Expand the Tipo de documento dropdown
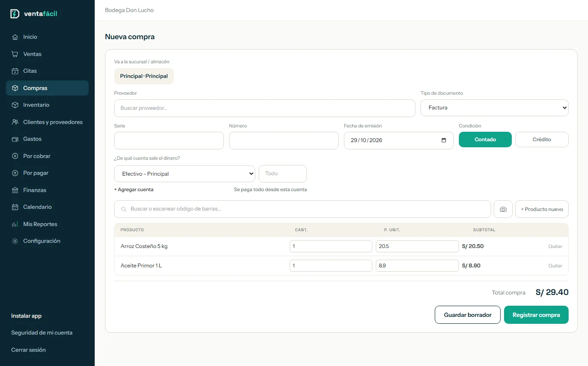Screen dimensions: 588x366 click(x=494, y=108)
